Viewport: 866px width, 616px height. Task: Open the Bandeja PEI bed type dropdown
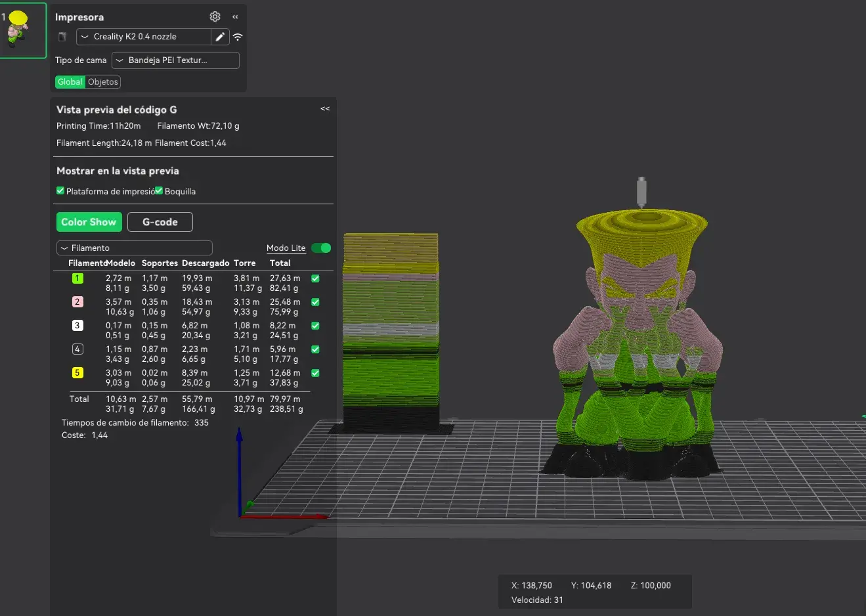click(175, 60)
